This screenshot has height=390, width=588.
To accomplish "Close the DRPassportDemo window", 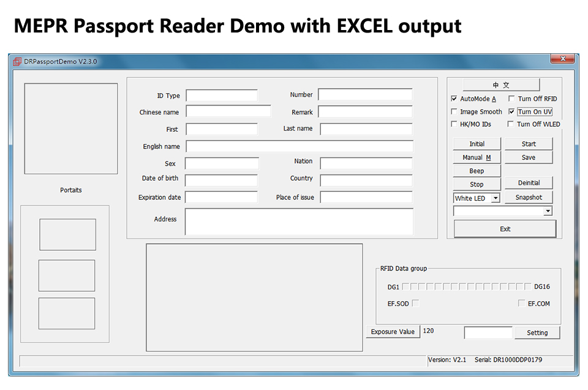I will click(x=562, y=58).
